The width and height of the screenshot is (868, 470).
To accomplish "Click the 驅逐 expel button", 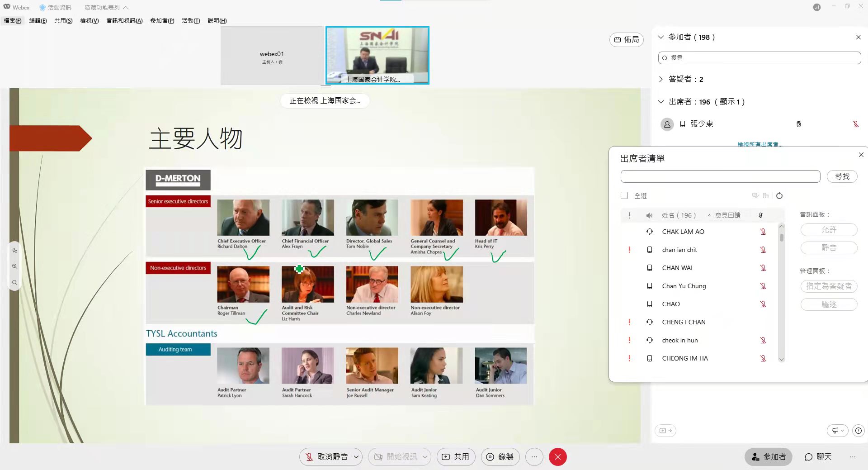I will point(829,304).
